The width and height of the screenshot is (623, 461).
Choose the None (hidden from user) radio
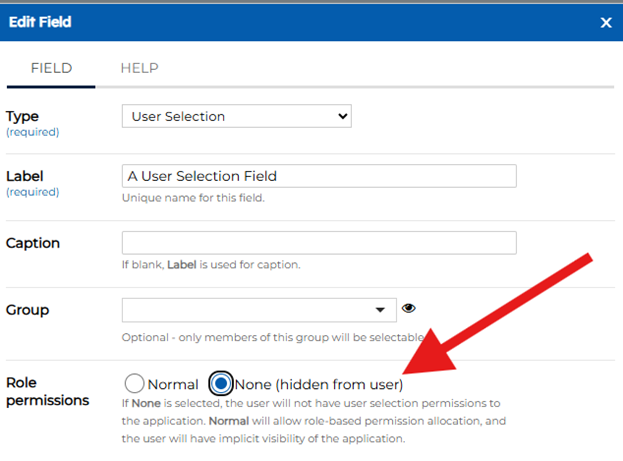pyautogui.click(x=221, y=384)
